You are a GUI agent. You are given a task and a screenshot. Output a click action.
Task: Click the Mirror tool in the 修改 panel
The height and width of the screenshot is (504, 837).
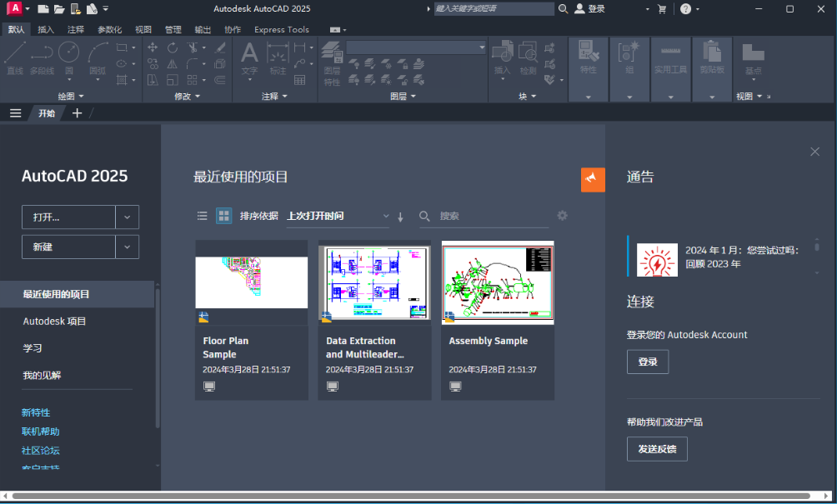pyautogui.click(x=172, y=64)
